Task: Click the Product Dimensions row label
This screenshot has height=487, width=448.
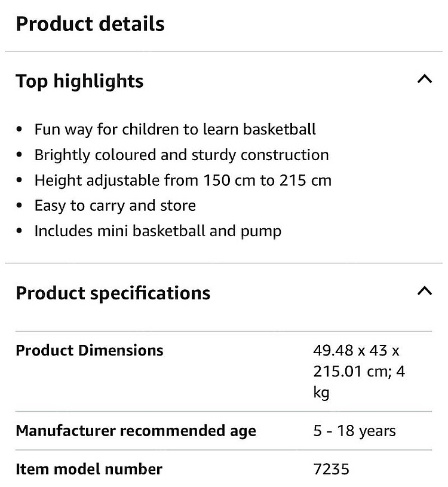Action: pos(90,350)
